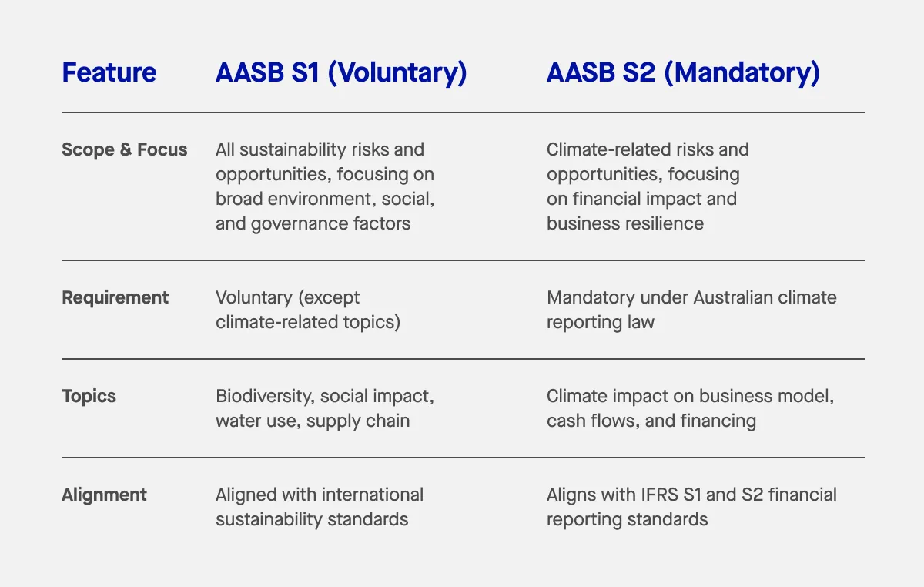Click the divider line below the header row
Viewport: 924px width, 587px height.
coord(463,112)
